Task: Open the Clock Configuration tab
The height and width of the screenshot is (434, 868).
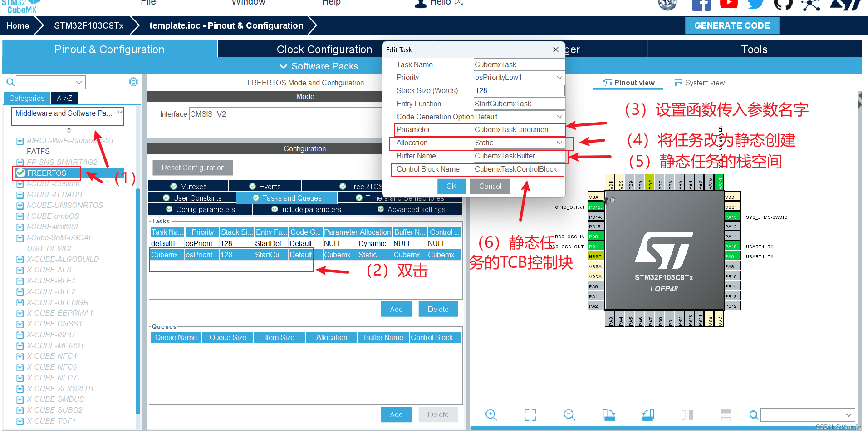Action: (x=324, y=49)
